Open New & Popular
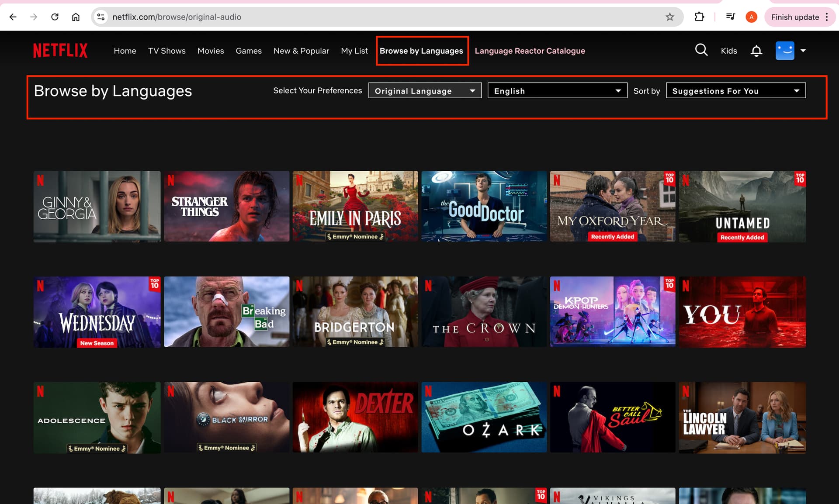 point(301,51)
